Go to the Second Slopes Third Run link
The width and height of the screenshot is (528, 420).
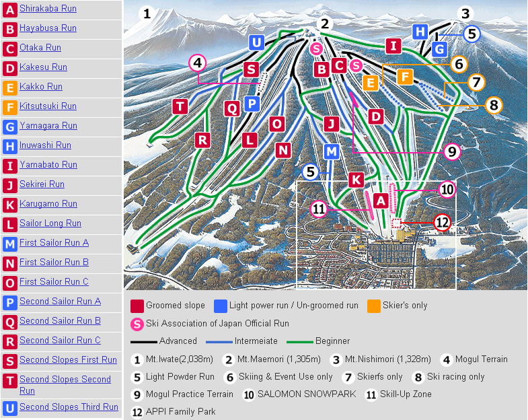pyautogui.click(x=69, y=407)
